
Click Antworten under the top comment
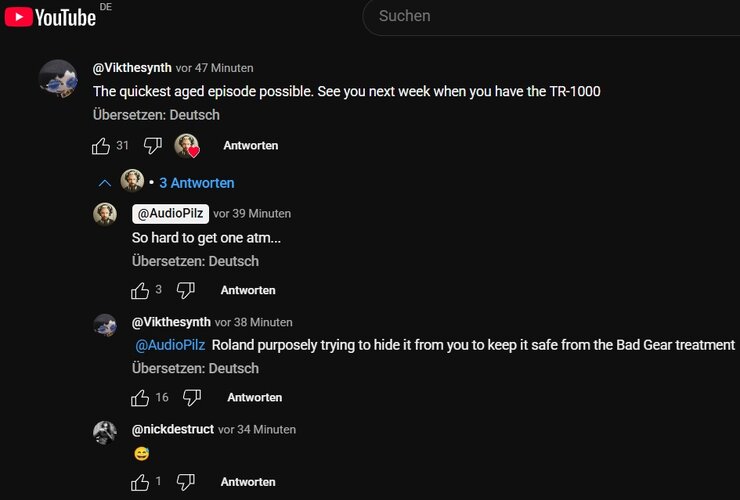(250, 146)
